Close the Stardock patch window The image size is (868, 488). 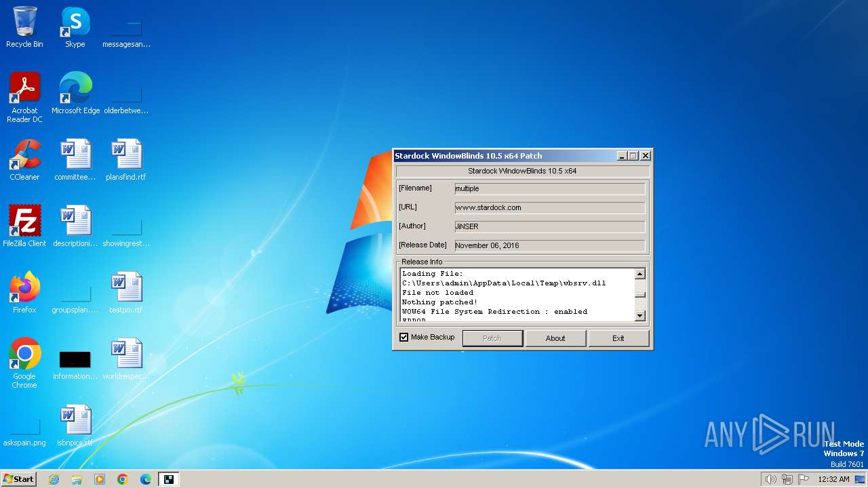646,156
